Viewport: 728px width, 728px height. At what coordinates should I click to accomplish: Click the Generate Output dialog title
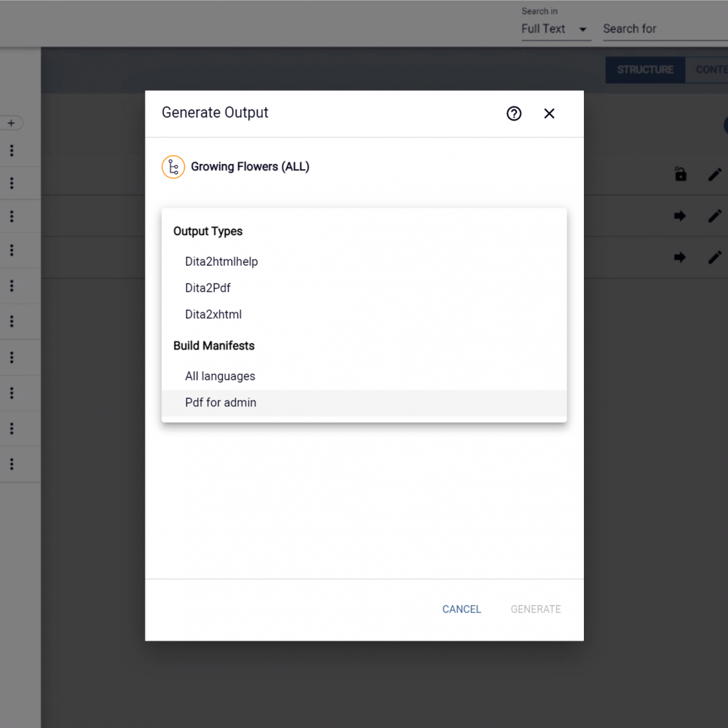(x=215, y=113)
